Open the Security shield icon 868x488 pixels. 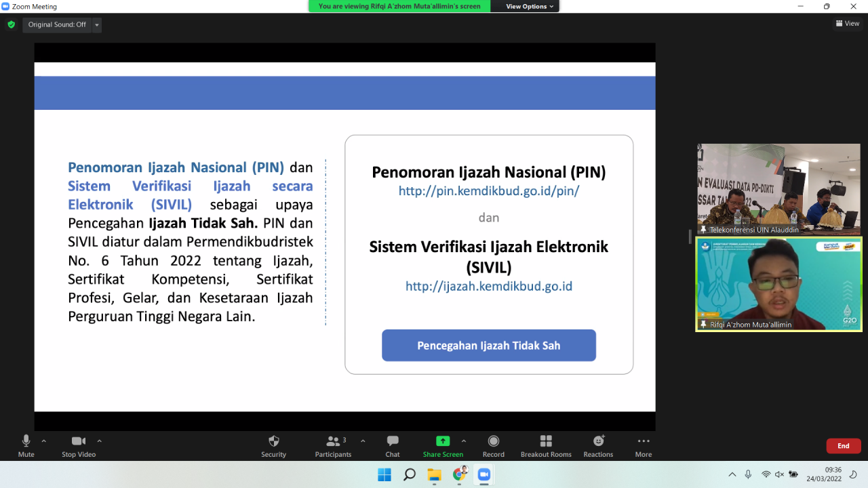tap(273, 441)
